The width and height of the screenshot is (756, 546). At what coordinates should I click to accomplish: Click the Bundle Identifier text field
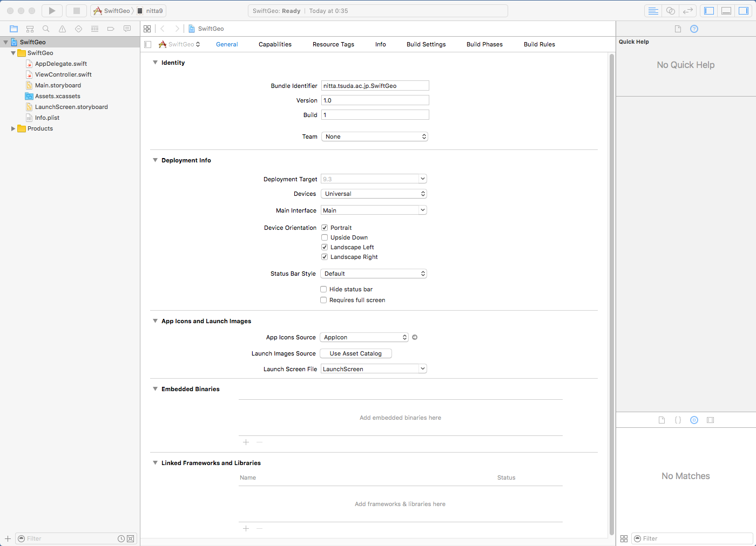pos(375,86)
